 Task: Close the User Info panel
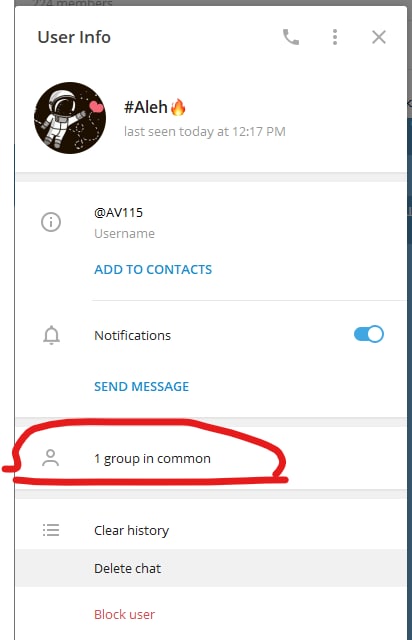[379, 37]
